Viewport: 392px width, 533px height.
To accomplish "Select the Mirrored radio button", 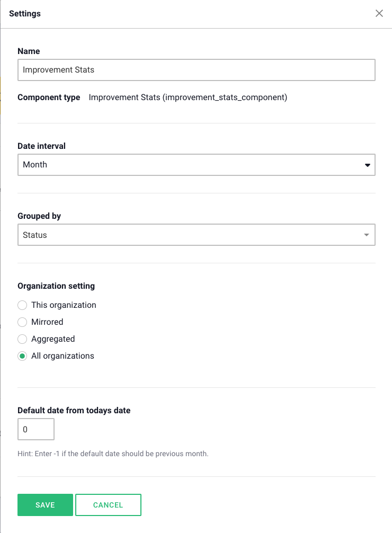I will pyautogui.click(x=22, y=322).
